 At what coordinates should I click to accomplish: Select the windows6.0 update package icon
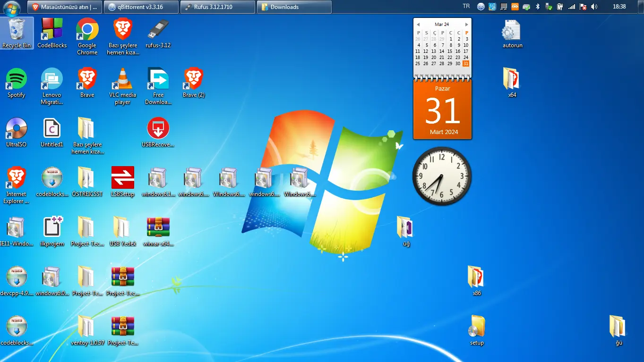52,281
